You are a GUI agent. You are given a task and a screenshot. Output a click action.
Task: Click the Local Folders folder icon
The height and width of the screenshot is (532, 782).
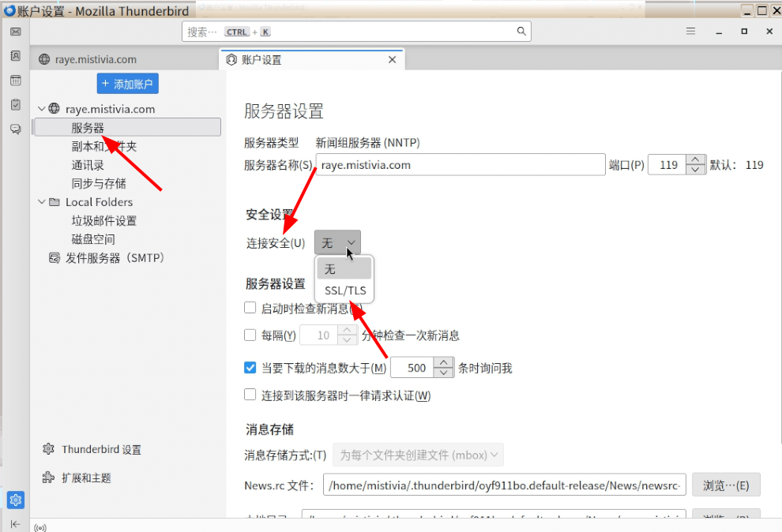55,202
